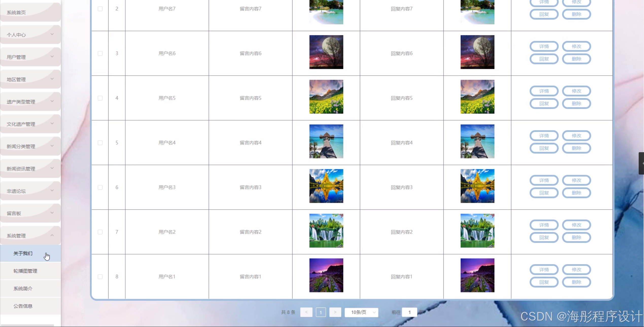This screenshot has width=644, height=327.
Task: Open 轮播图管理 in the sidebar submenu
Action: click(x=25, y=271)
